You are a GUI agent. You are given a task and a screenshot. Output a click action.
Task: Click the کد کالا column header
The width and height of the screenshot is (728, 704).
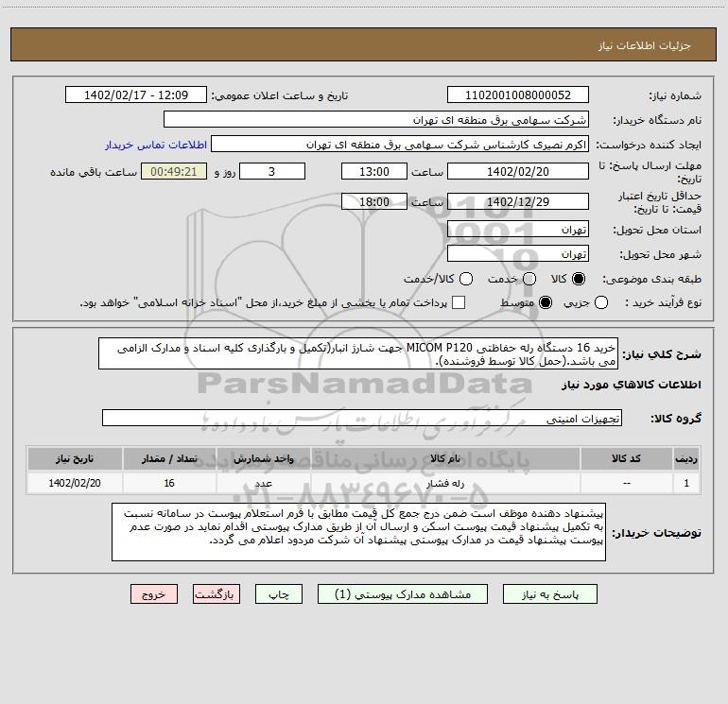click(626, 458)
